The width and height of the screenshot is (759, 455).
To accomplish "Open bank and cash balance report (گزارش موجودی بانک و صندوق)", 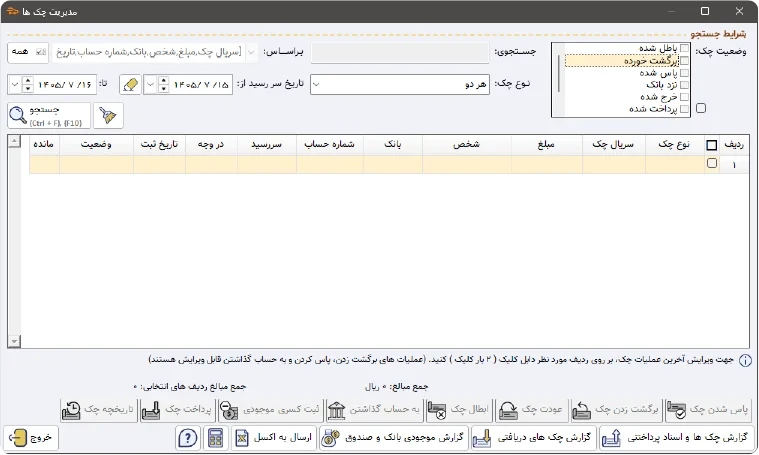I will click(393, 438).
